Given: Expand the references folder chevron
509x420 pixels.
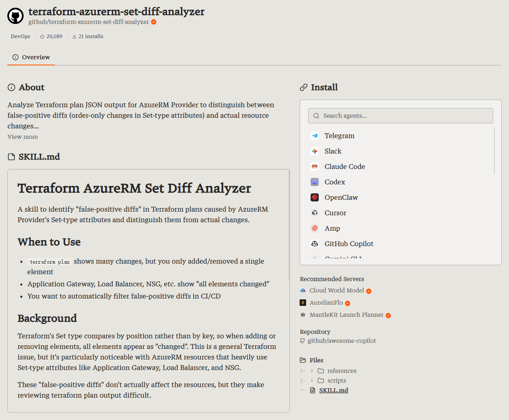Looking at the screenshot, I should pyautogui.click(x=312, y=371).
